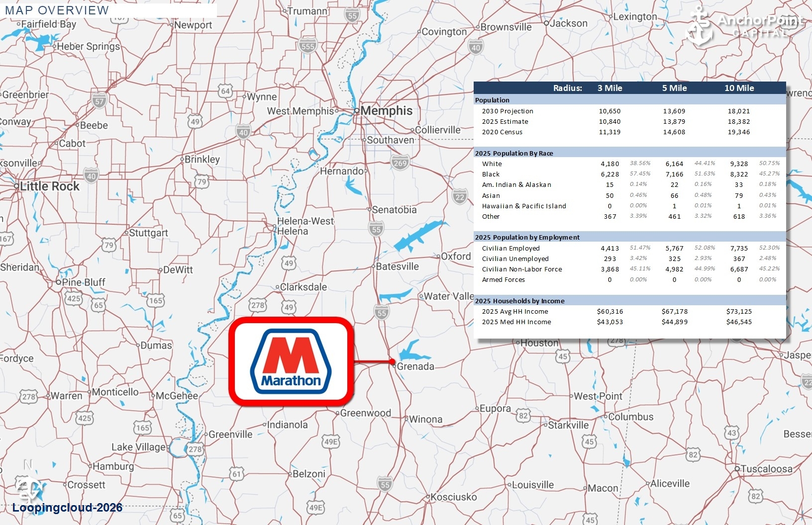Screen dimensions: 812x525
Task: Click the Interstate 40 shield near West Memphis
Action: coord(243,132)
